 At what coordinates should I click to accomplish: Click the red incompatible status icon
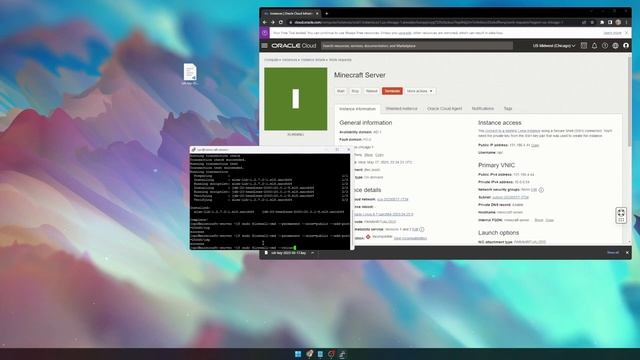pos(368,237)
